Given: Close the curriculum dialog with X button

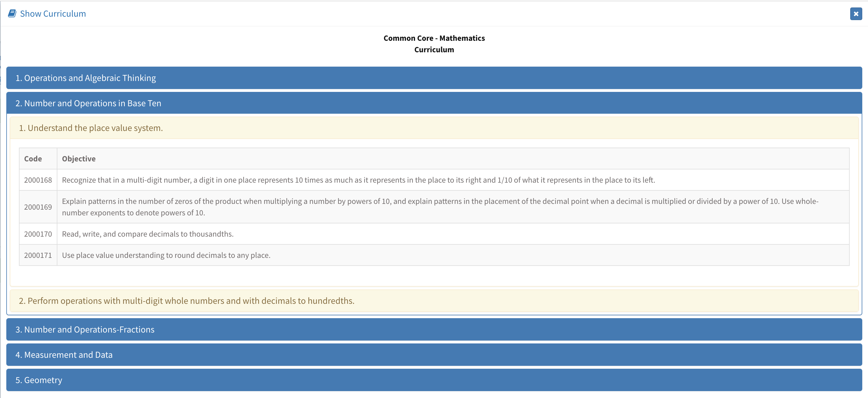Looking at the screenshot, I should click(856, 14).
